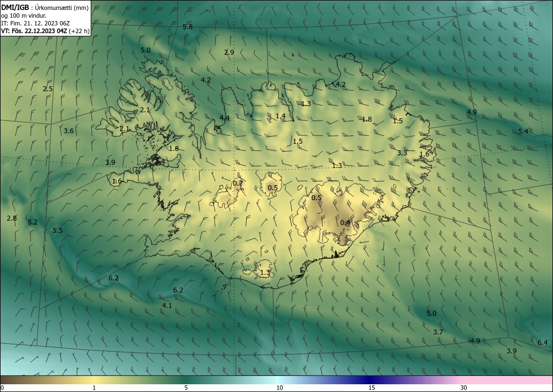Click the 5.5 value label
This screenshot has width=553, height=392.
58,230
